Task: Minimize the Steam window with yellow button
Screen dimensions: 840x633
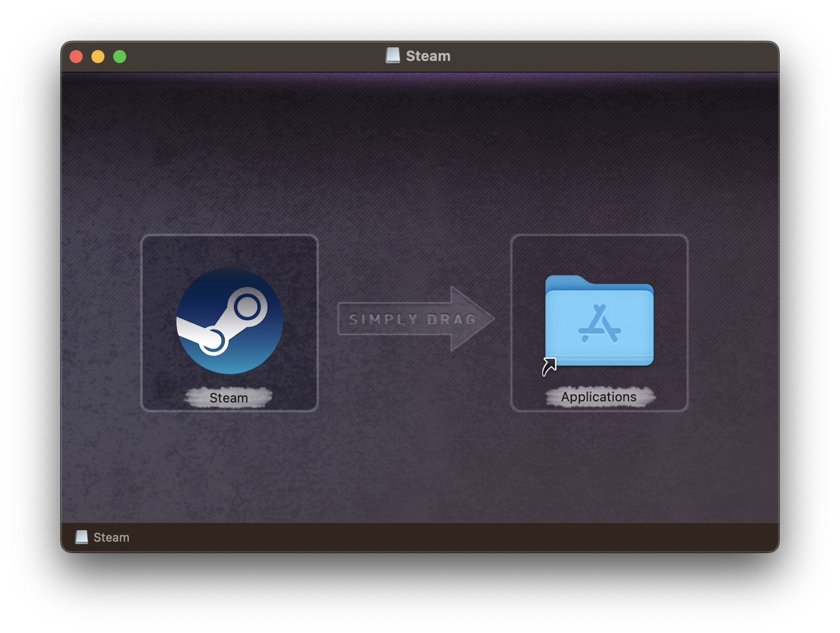Action: click(x=98, y=57)
